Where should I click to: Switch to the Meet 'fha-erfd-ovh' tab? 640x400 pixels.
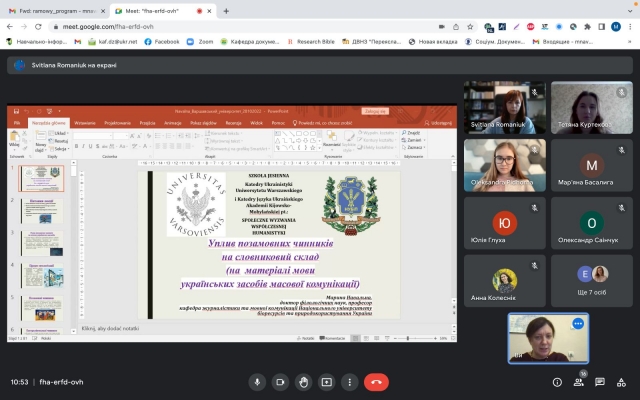pyautogui.click(x=163, y=11)
